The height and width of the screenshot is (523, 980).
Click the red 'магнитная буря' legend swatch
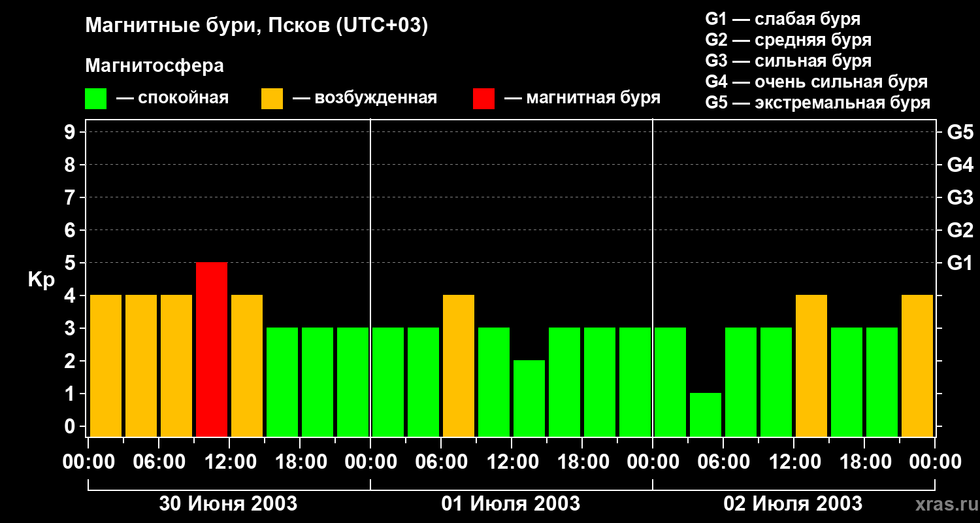483,99
